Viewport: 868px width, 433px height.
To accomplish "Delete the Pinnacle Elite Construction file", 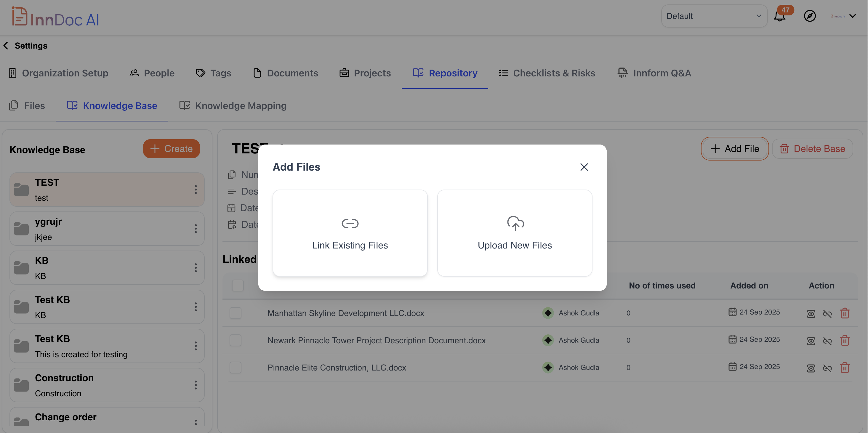I will pyautogui.click(x=844, y=368).
